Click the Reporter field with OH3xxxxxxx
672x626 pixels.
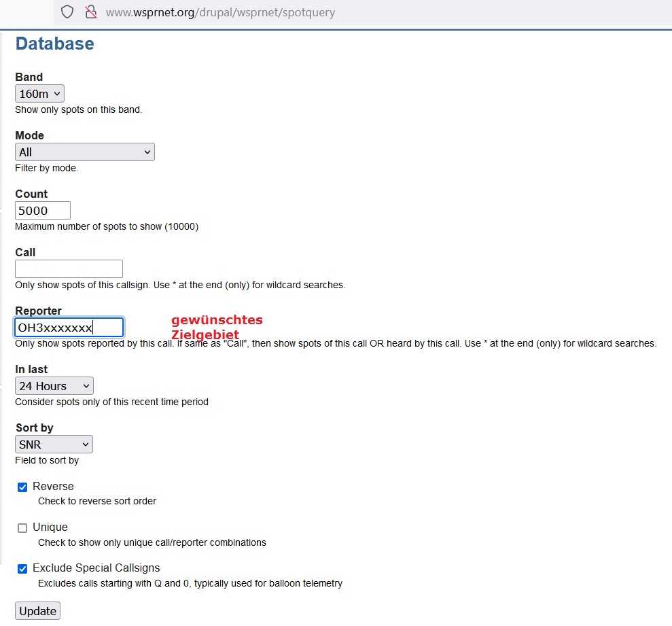coord(69,328)
